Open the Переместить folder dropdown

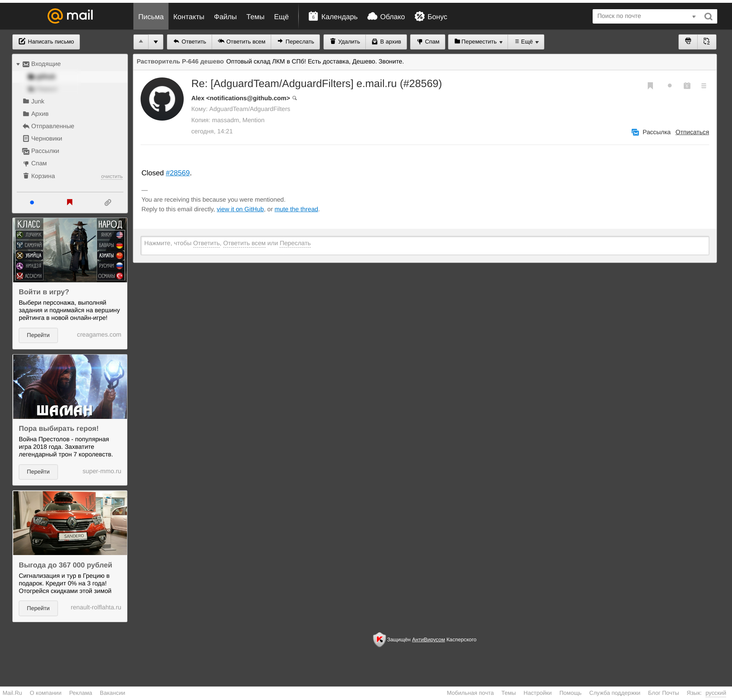tap(478, 42)
